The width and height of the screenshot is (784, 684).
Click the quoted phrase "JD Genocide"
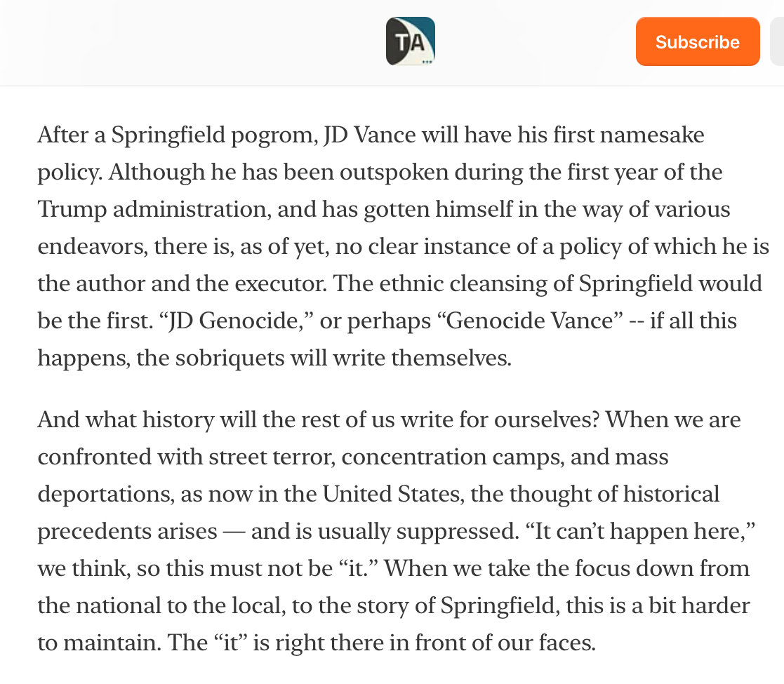247,321
